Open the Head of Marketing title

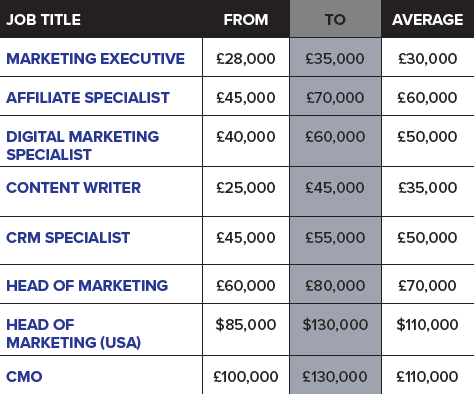87,286
